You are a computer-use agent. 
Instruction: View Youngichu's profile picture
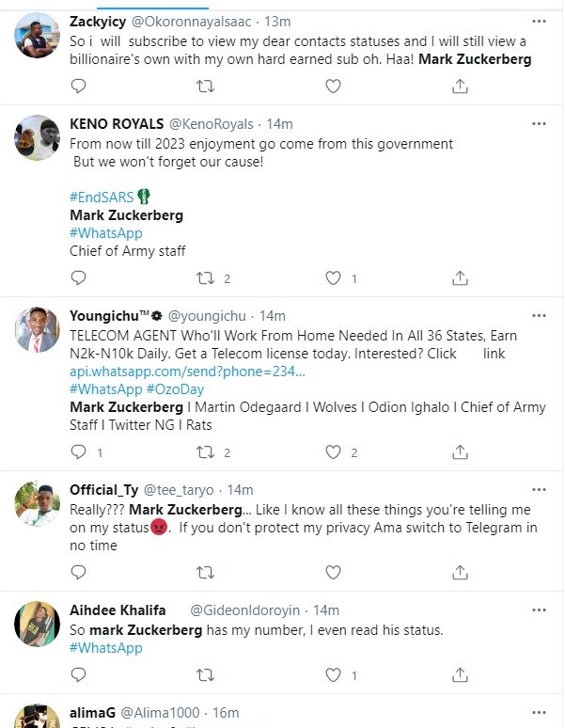pyautogui.click(x=39, y=331)
